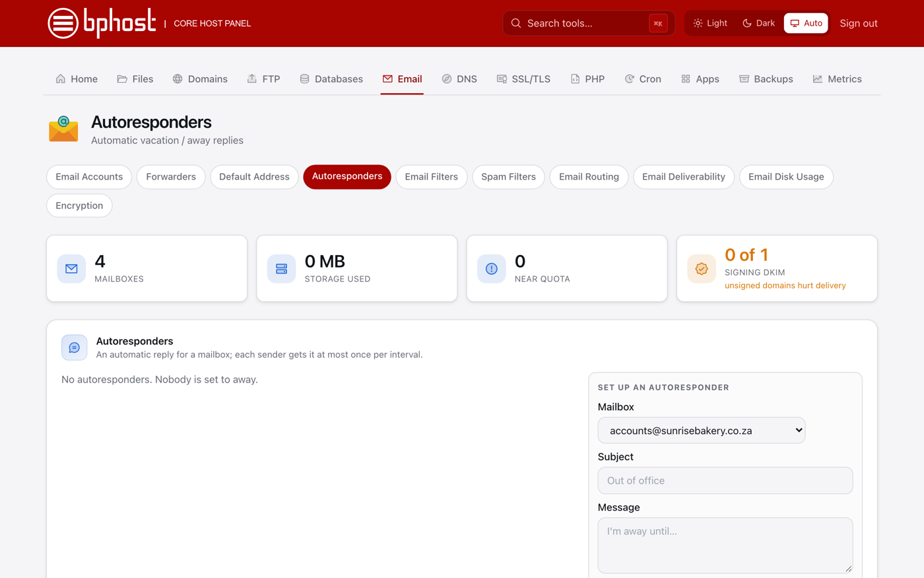Screen dimensions: 924x578
Task: Click the bphost logo icon
Action: [x=63, y=23]
